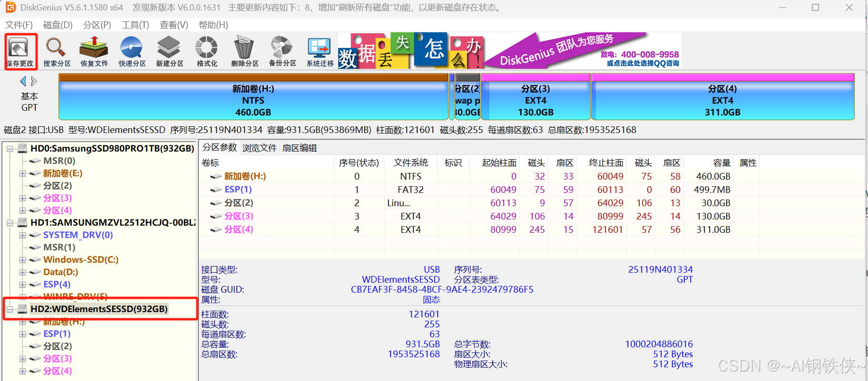Switch to the 分区参数 tab
This screenshot has width=868, height=381.
pyautogui.click(x=220, y=147)
